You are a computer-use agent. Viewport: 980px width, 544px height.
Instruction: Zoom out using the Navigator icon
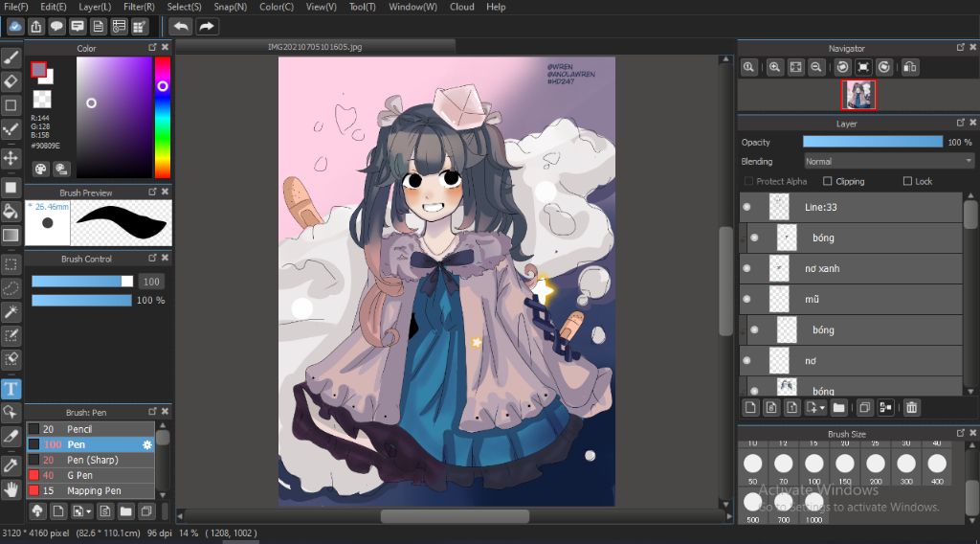tap(816, 68)
